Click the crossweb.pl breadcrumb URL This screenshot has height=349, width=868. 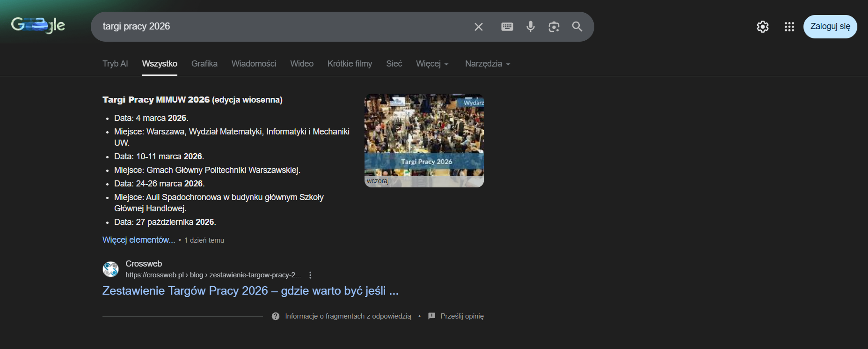[213, 275]
